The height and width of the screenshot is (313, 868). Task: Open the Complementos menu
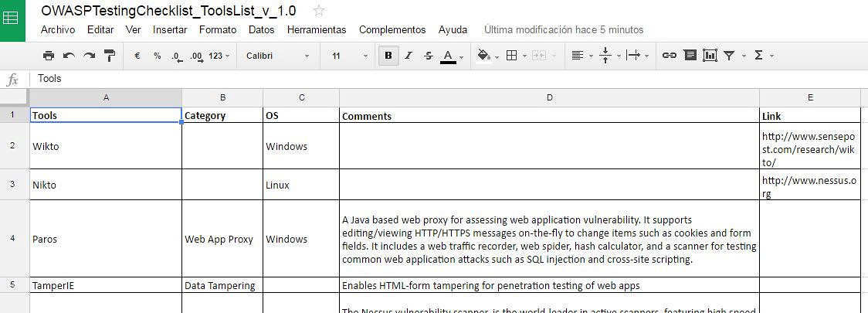392,30
